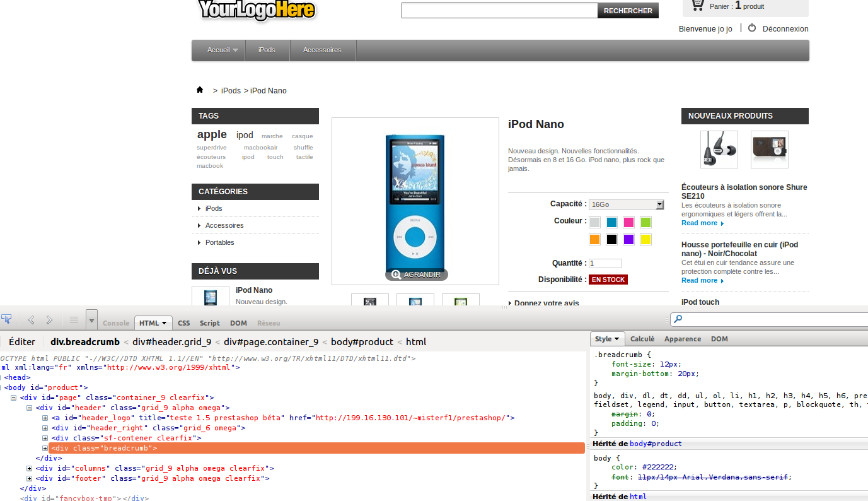The width and height of the screenshot is (868, 501).
Task: Expand the breadcrumb div node
Action: tap(45, 448)
